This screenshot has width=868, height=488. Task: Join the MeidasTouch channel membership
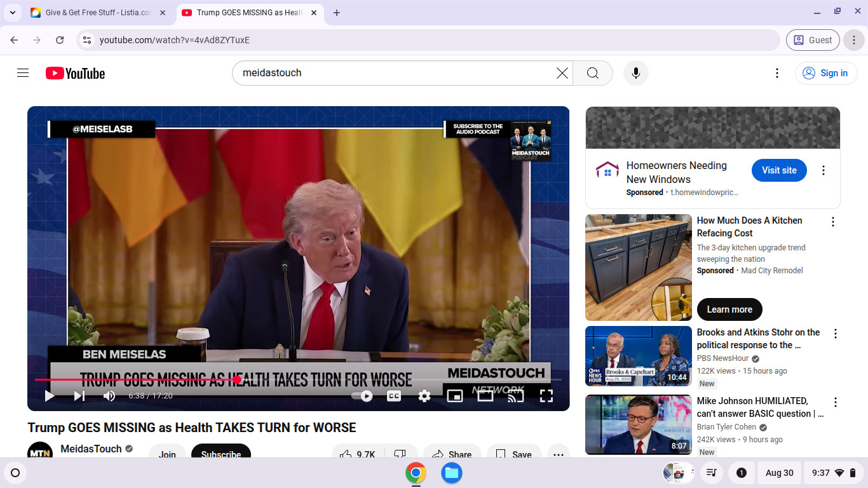pos(167,454)
